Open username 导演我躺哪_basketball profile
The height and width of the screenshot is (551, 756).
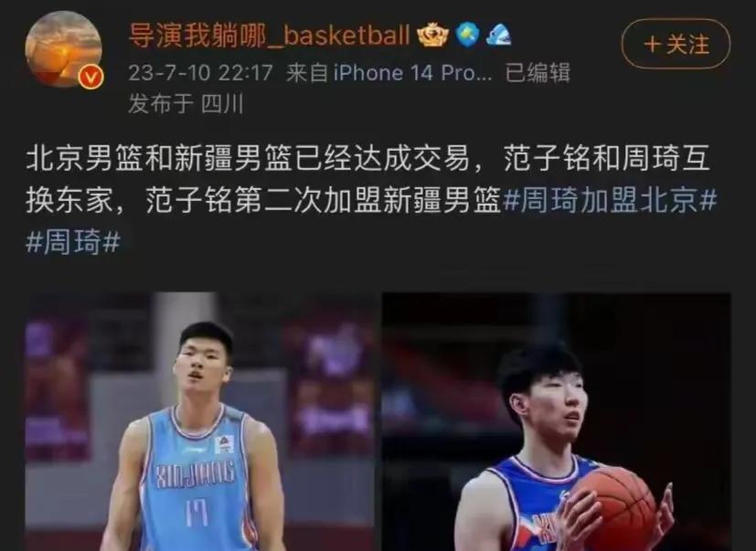pos(269,36)
